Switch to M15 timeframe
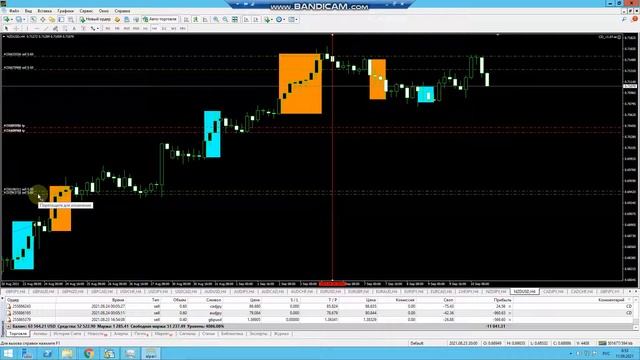 [127, 28]
